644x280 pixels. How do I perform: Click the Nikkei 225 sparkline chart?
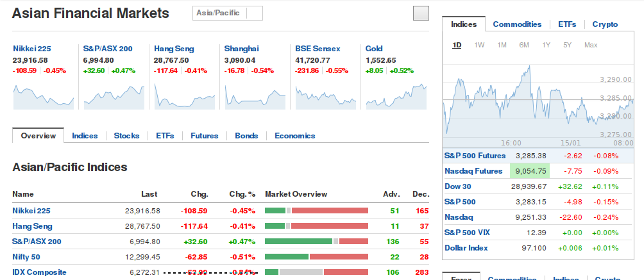(44, 97)
